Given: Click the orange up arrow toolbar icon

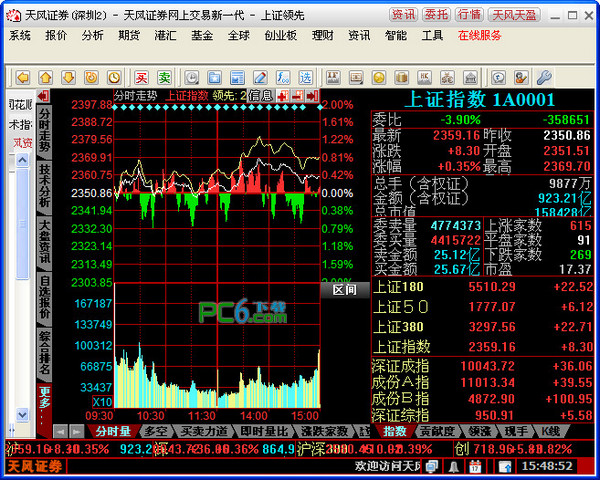Looking at the screenshot, I should pos(46,78).
